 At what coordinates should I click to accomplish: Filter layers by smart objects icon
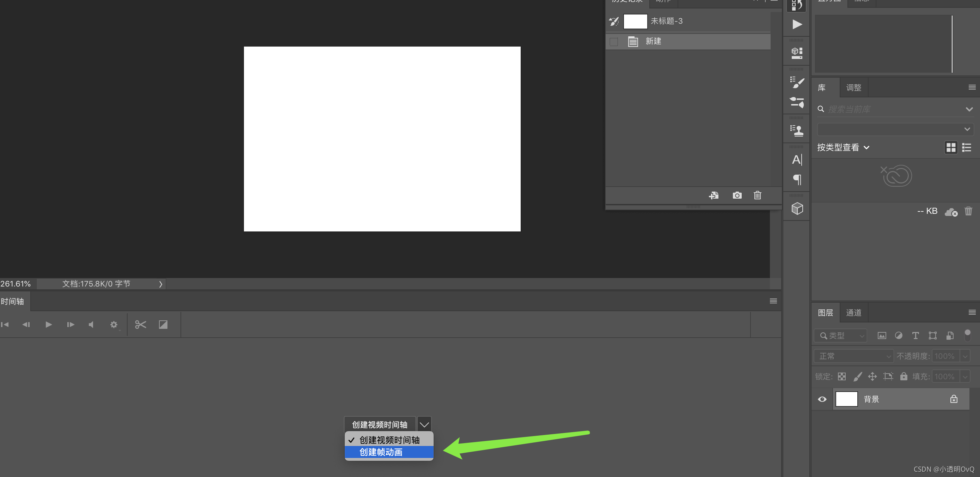tap(950, 336)
